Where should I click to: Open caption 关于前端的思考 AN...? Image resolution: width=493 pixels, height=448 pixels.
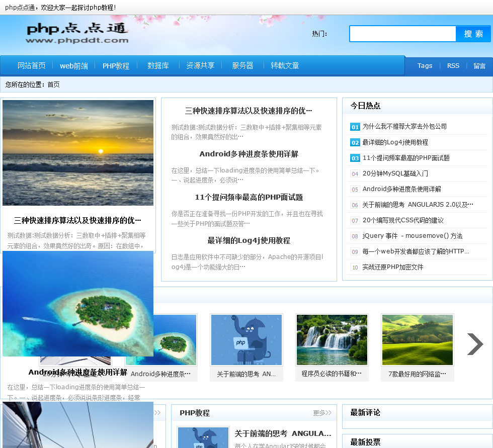(x=246, y=374)
